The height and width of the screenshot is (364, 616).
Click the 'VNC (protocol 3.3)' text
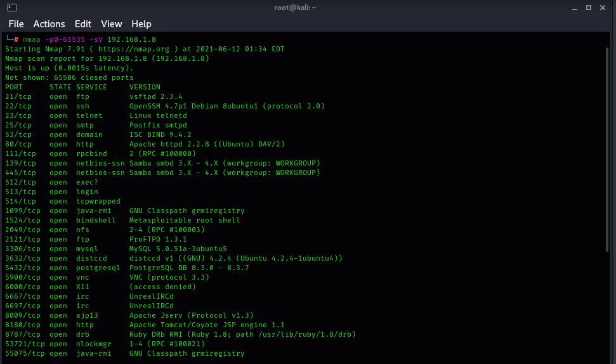pos(169,277)
